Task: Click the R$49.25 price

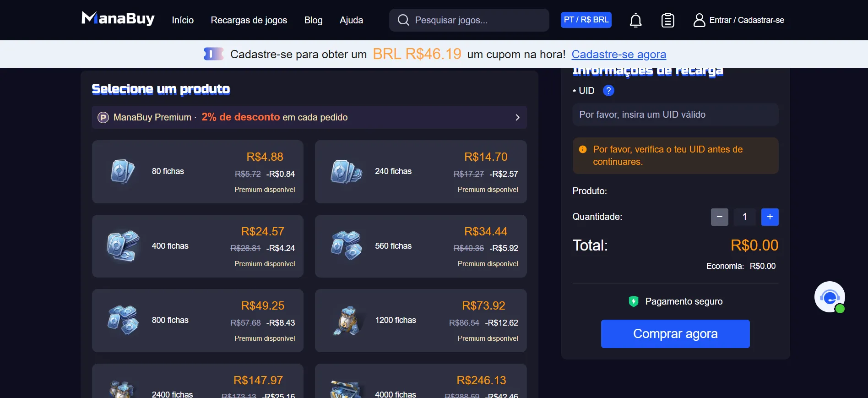Action: 263,306
